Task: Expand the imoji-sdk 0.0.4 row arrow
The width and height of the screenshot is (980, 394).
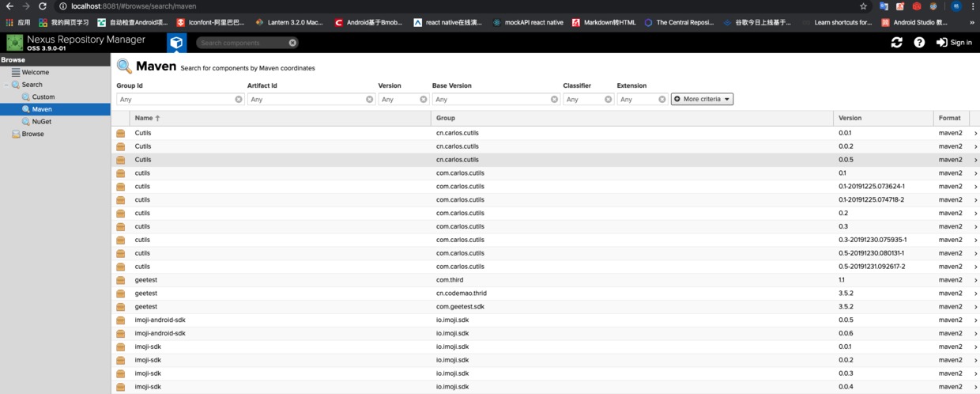Action: [x=975, y=387]
